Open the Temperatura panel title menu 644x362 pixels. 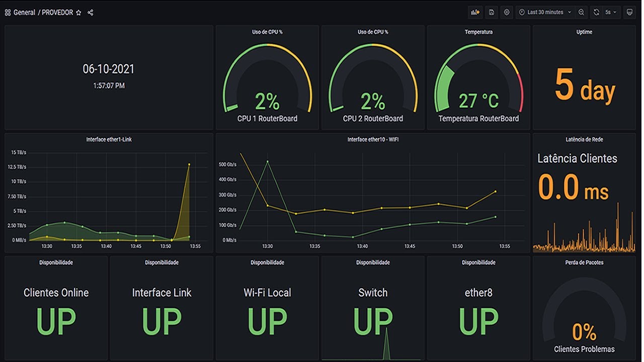point(478,32)
